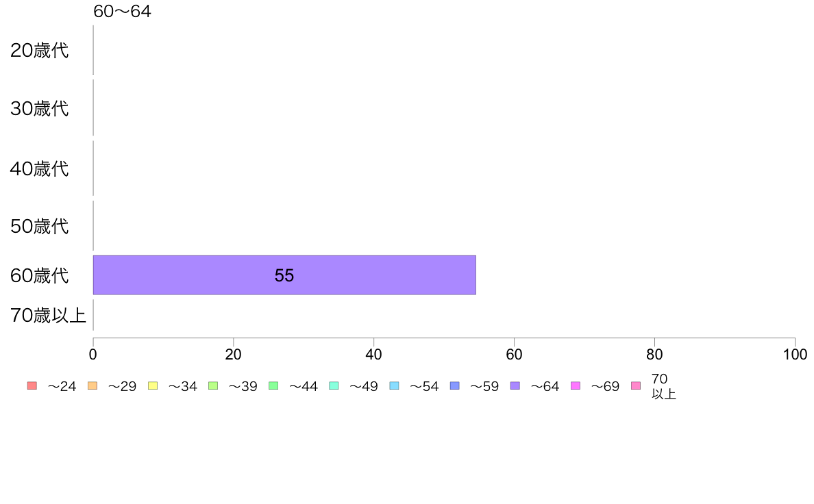Click the light green ~39 legend swatch
Screen dimensions: 814x504
tap(213, 386)
